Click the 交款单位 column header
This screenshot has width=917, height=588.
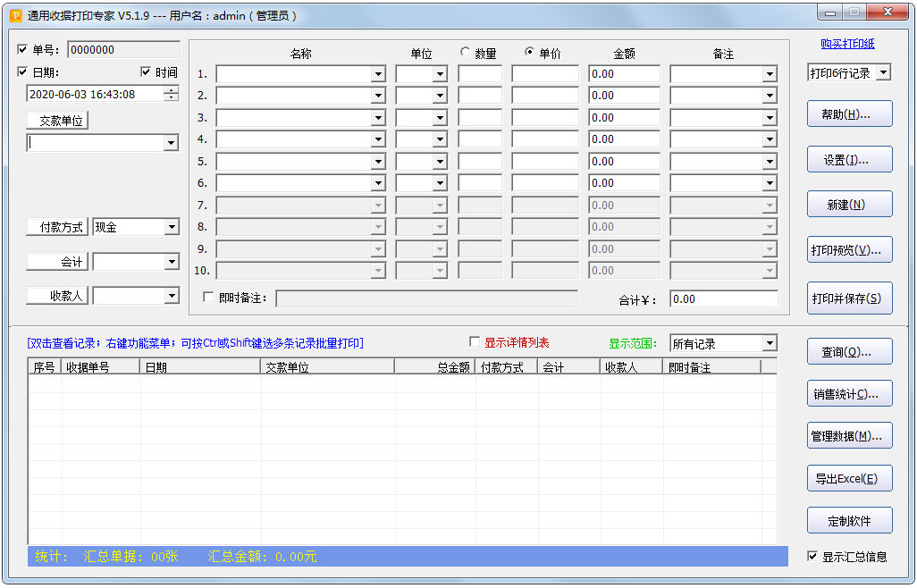[327, 367]
